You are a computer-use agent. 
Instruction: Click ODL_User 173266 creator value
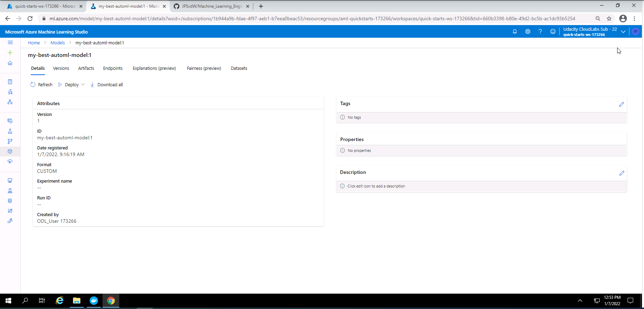point(57,221)
